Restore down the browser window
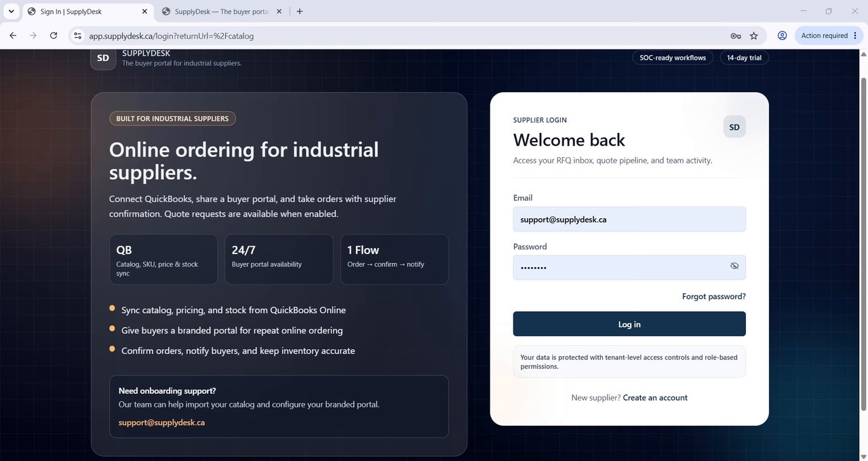Screen dimensions: 868x461 pos(829,11)
